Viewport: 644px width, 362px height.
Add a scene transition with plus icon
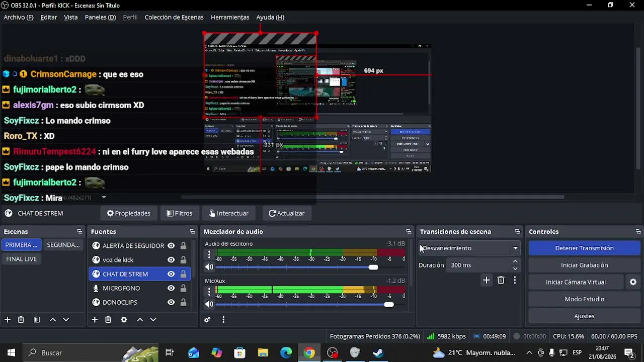[x=487, y=281]
